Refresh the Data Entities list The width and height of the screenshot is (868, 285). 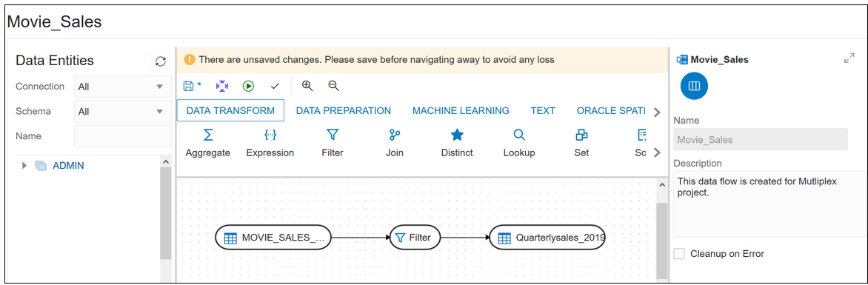161,61
